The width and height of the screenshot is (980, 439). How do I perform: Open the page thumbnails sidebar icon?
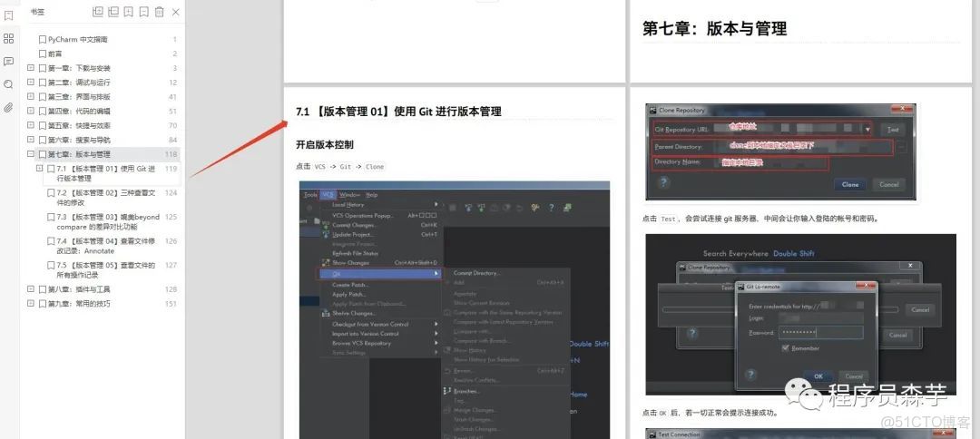tap(9, 39)
